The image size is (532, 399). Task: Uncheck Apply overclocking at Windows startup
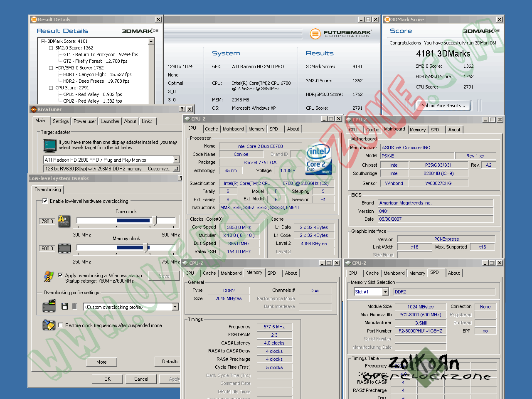click(x=60, y=275)
